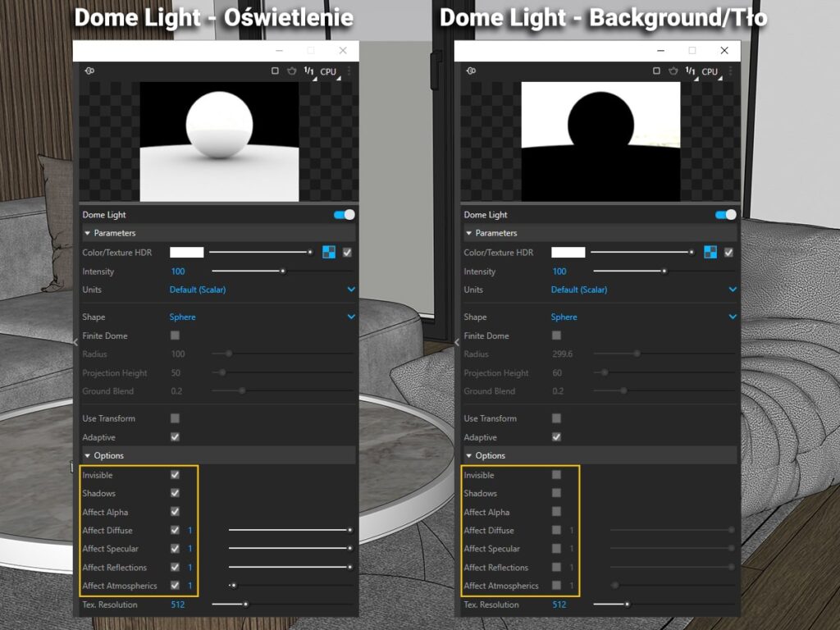Click the V-Ray logo icon in left panel

click(89, 71)
